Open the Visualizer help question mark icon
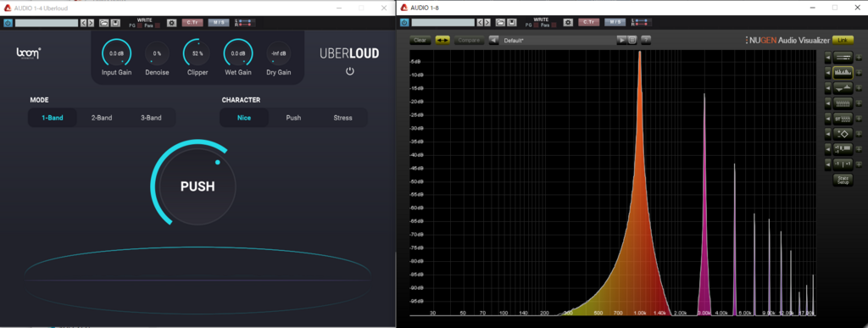The image size is (868, 328). point(646,40)
